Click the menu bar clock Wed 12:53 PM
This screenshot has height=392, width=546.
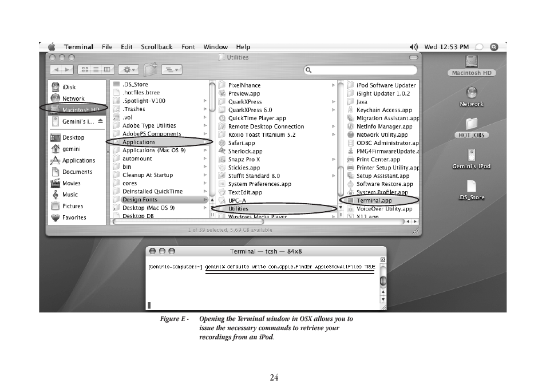coord(446,47)
